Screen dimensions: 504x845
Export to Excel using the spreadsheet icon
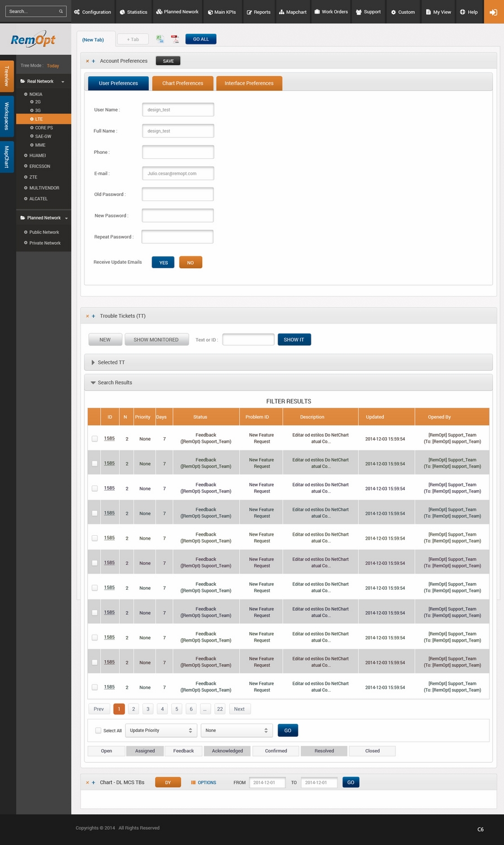pos(160,39)
